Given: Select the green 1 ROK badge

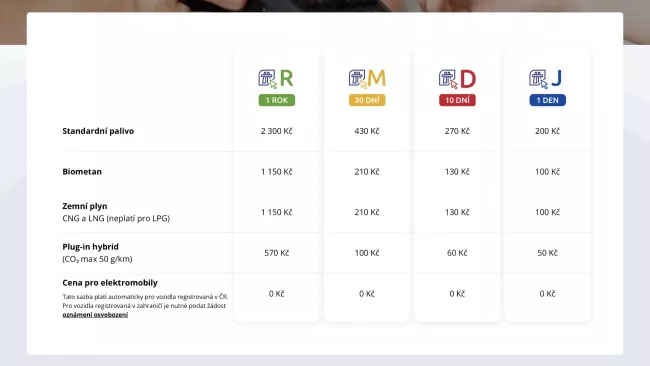Looking at the screenshot, I should 277,100.
